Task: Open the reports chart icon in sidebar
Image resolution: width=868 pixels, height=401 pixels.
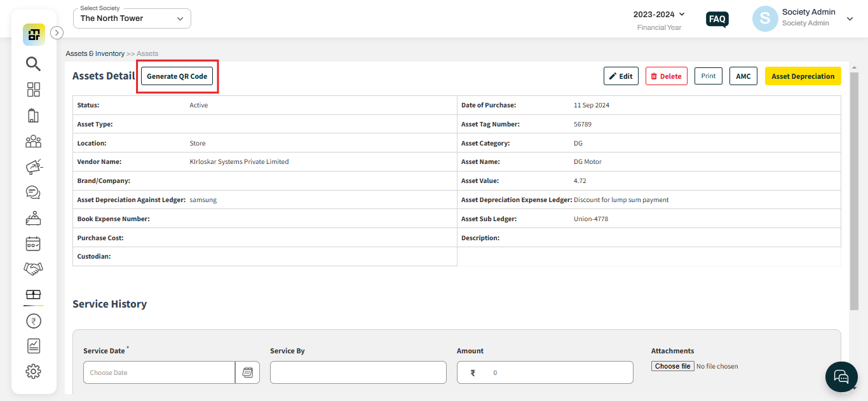Action: click(34, 346)
